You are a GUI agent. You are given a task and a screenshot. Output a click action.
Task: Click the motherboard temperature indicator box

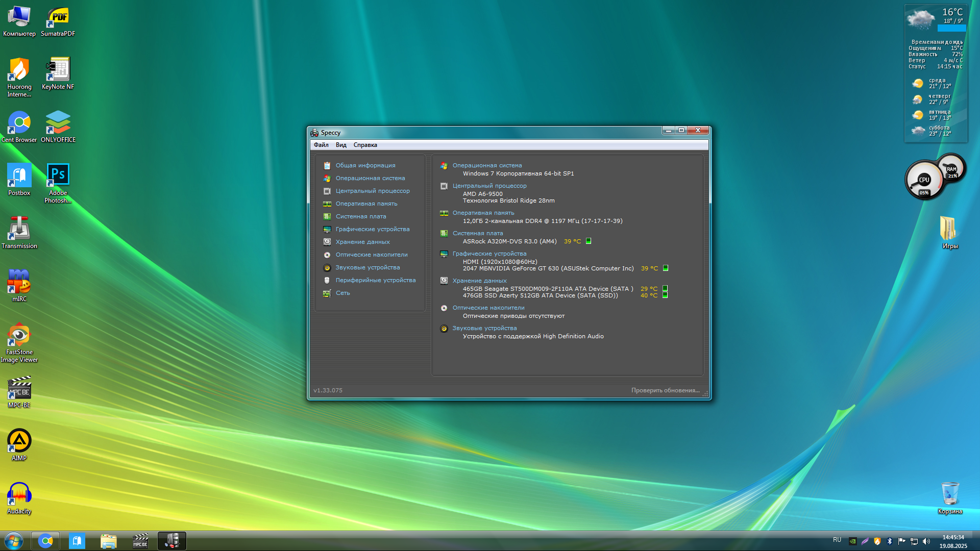coord(589,241)
